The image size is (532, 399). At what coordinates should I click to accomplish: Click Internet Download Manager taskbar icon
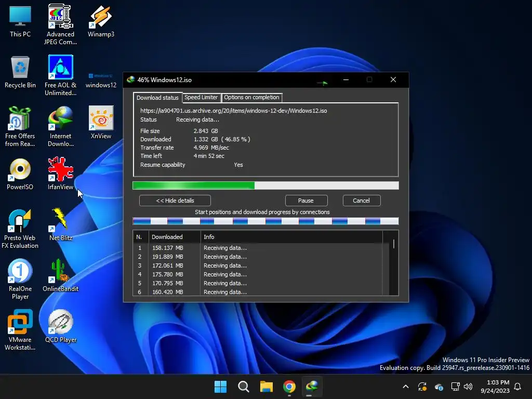[312, 387]
